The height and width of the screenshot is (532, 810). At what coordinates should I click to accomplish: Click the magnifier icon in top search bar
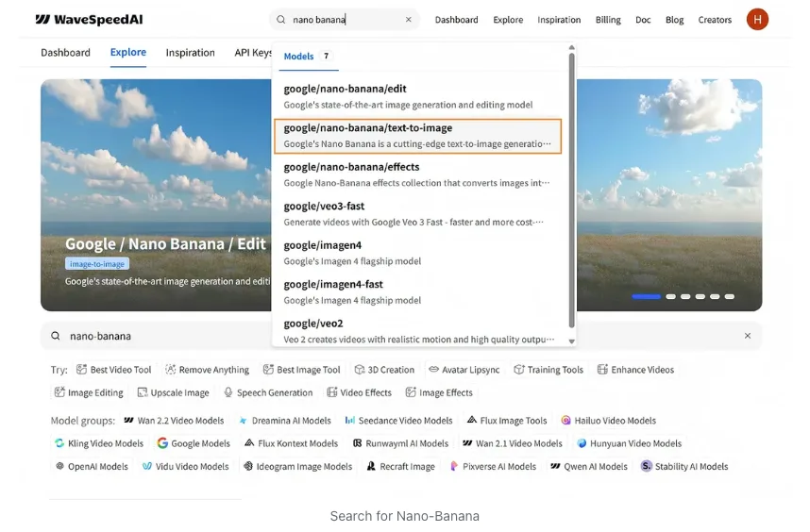[280, 20]
